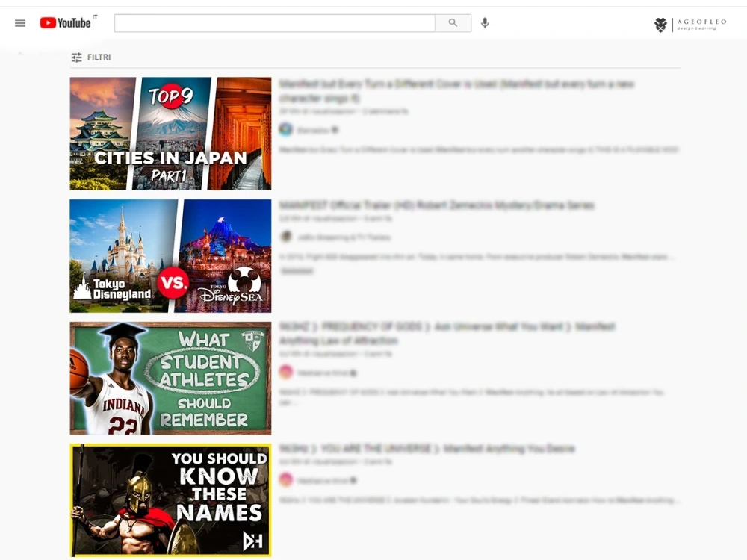Open Tokyo Disneyland vs DisneySea thumbnail

click(x=170, y=255)
